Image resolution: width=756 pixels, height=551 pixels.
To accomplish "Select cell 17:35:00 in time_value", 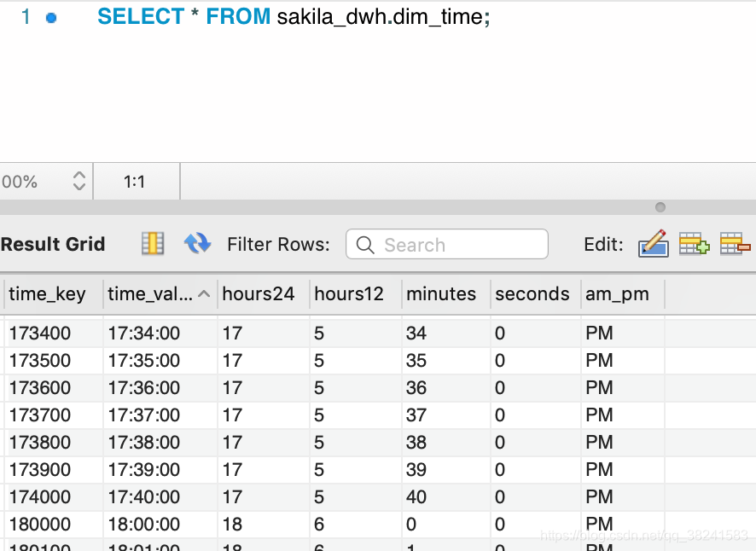I will tap(160, 361).
